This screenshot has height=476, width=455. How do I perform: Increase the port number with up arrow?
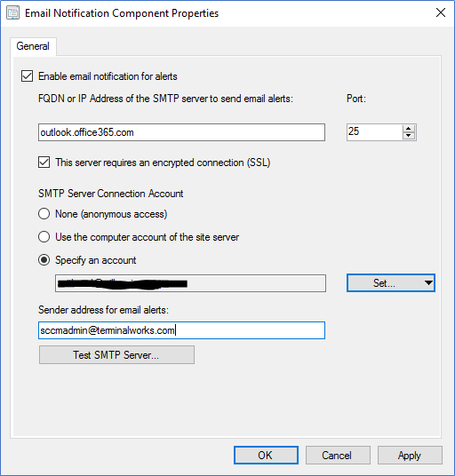click(x=409, y=129)
